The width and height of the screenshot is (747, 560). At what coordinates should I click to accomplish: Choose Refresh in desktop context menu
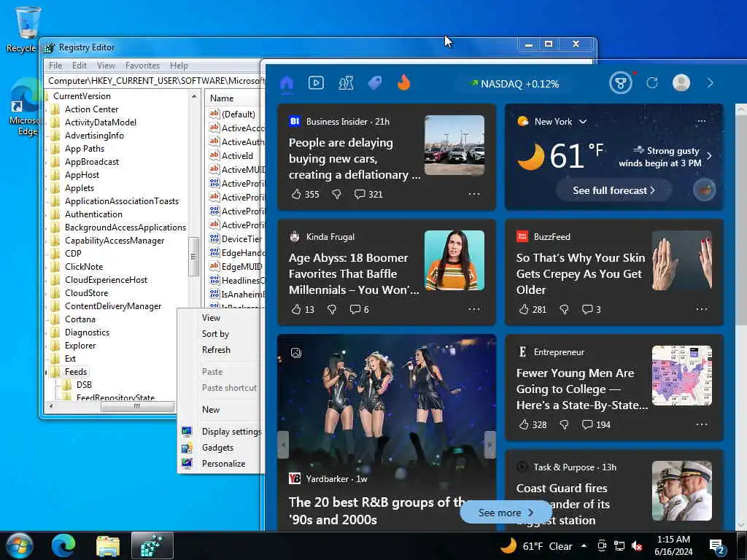[x=216, y=350]
